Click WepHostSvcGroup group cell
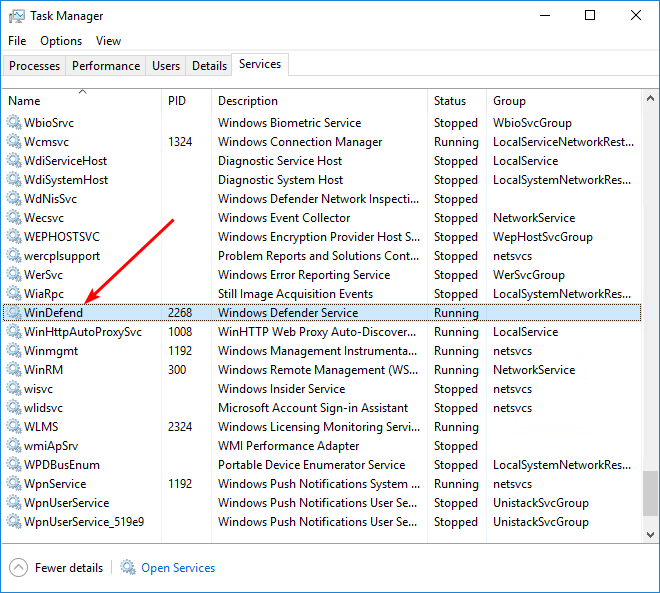Image resolution: width=660 pixels, height=593 pixels. pyautogui.click(x=543, y=237)
